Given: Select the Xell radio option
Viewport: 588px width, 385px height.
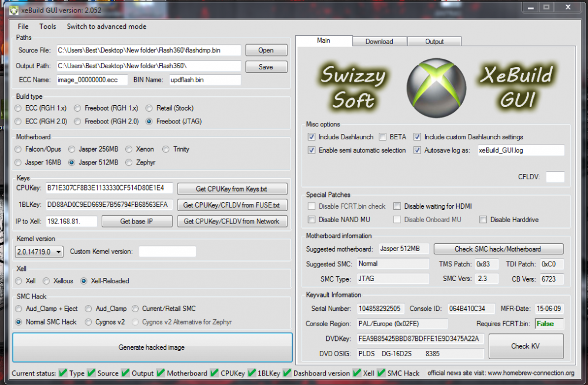Looking at the screenshot, I should 25,281.
